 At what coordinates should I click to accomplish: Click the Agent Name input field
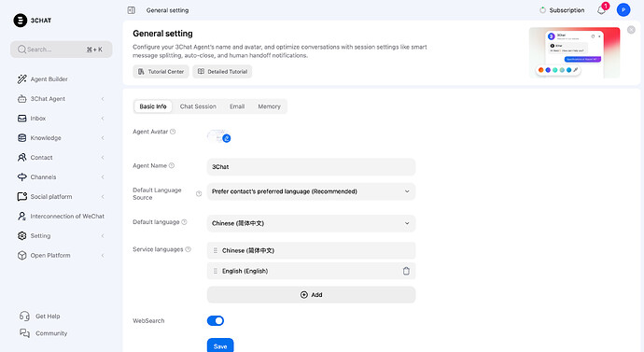point(312,167)
